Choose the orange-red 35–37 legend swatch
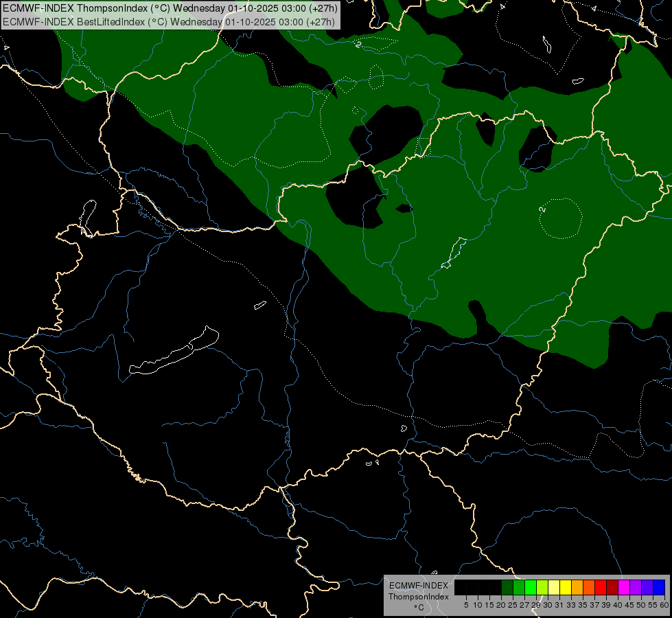This screenshot has height=618, width=672. 589,587
